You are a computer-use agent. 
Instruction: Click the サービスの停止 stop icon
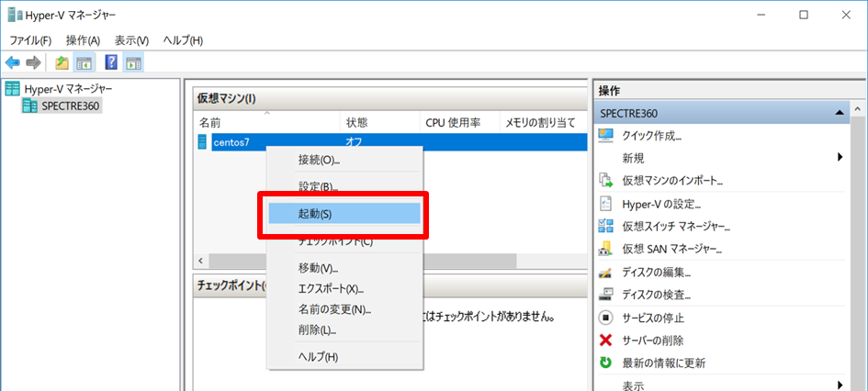click(606, 318)
